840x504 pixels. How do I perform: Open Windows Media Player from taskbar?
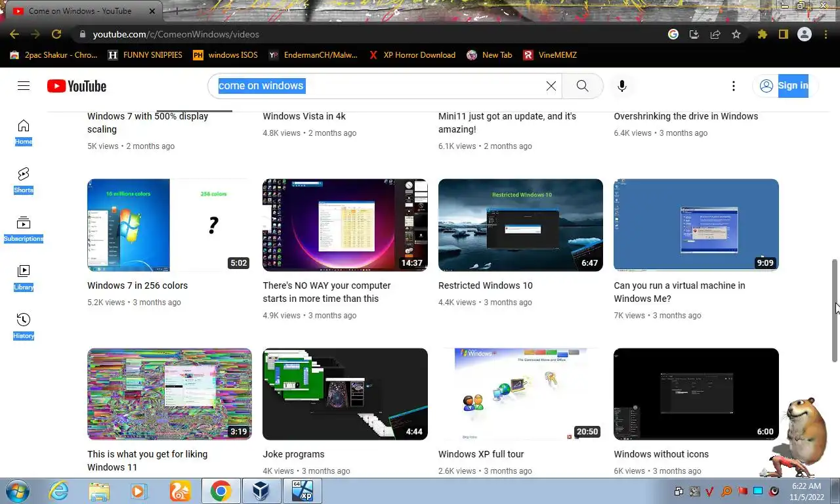(x=139, y=491)
